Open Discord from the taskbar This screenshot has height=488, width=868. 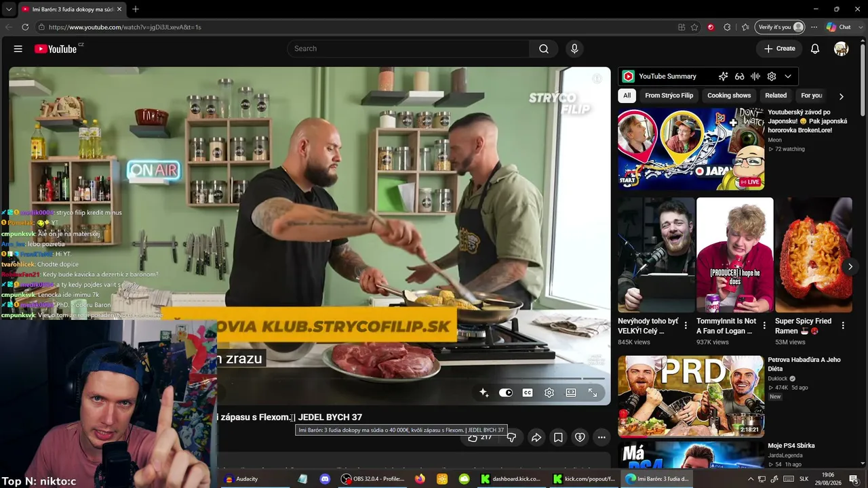click(x=325, y=479)
